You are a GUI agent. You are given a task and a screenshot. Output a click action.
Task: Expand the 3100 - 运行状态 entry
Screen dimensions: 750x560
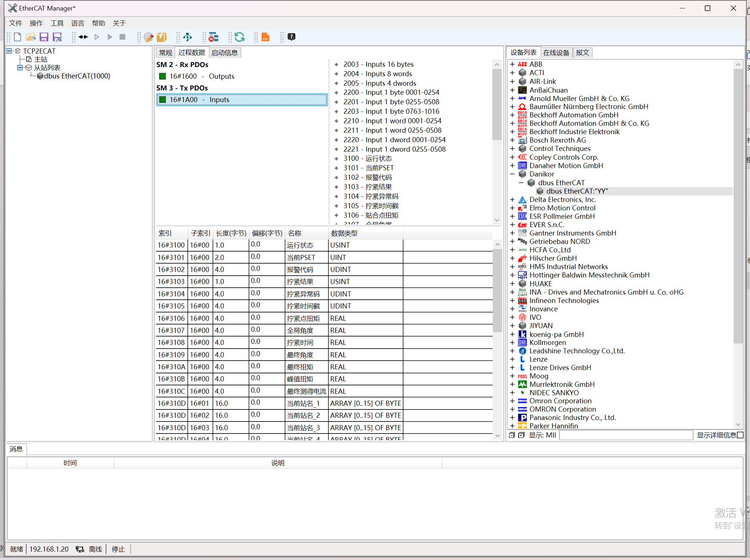pos(336,159)
